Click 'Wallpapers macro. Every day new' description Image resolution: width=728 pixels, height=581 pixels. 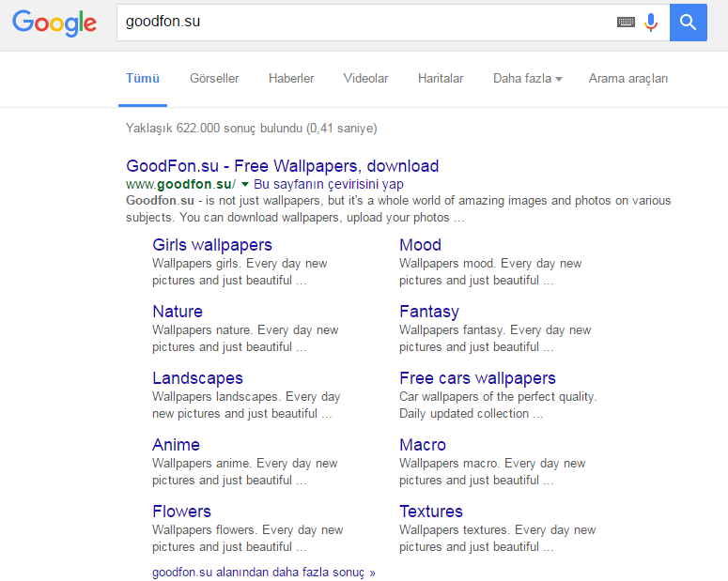(492, 471)
